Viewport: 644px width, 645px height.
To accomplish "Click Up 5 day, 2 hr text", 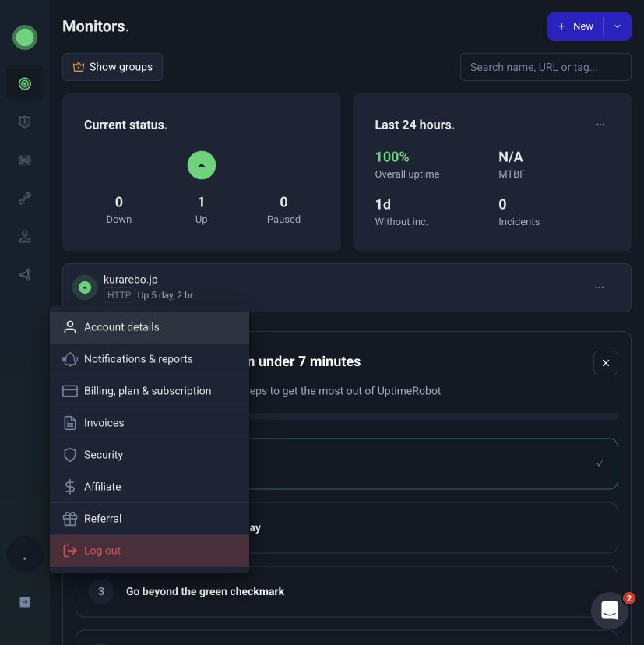I will [165, 295].
